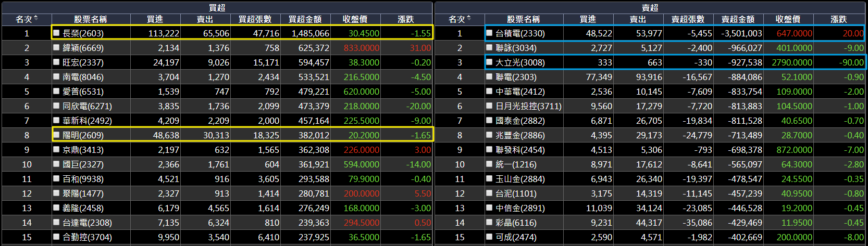Image resolution: width=868 pixels, height=246 pixels.
Task: Select the closing price 647.0000
Action: [x=795, y=33]
